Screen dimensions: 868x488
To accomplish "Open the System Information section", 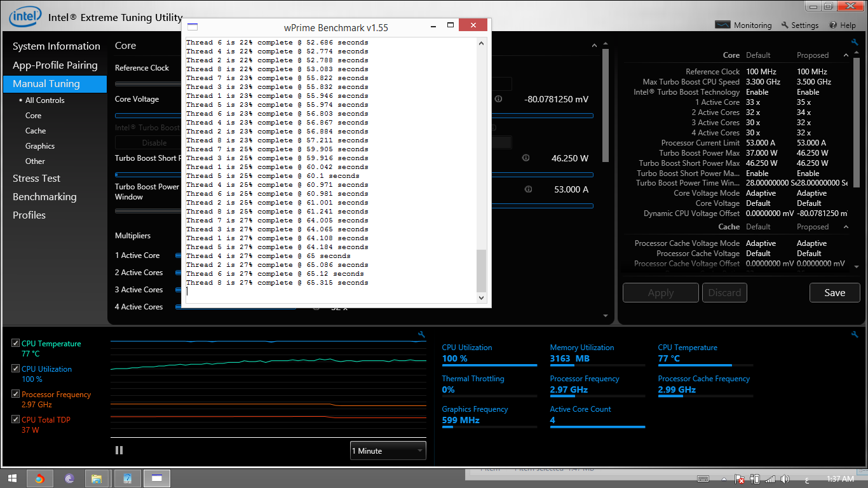I will (x=56, y=46).
